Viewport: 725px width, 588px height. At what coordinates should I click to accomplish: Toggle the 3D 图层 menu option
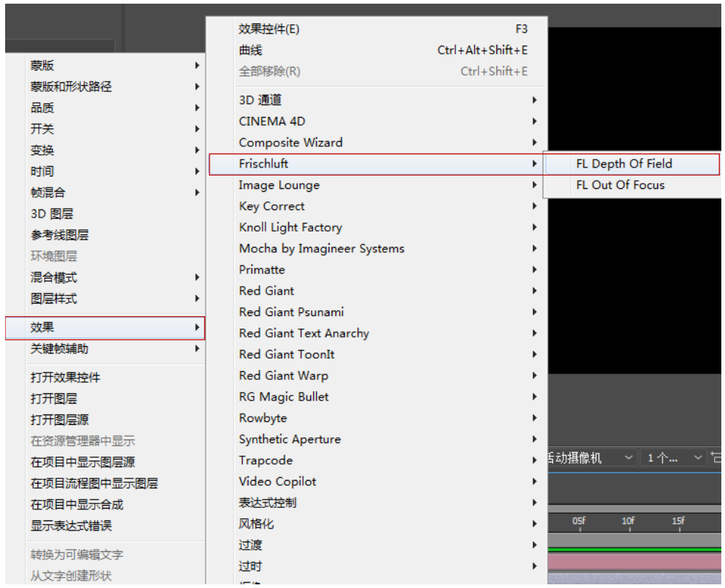pyautogui.click(x=105, y=214)
